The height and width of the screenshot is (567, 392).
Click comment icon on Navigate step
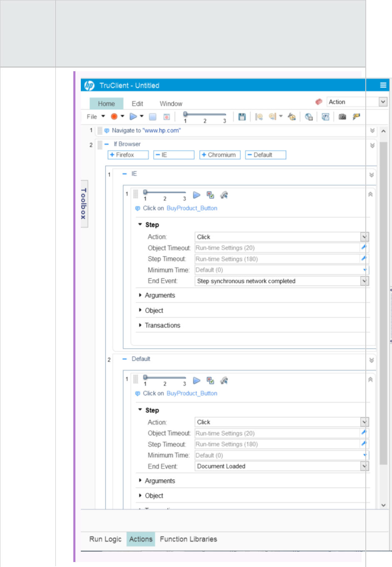click(107, 130)
